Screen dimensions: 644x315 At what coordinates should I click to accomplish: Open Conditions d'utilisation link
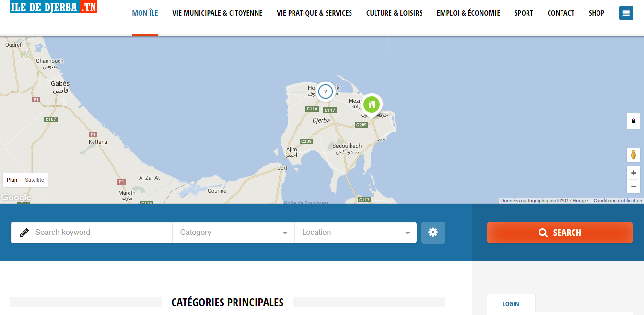(618, 201)
